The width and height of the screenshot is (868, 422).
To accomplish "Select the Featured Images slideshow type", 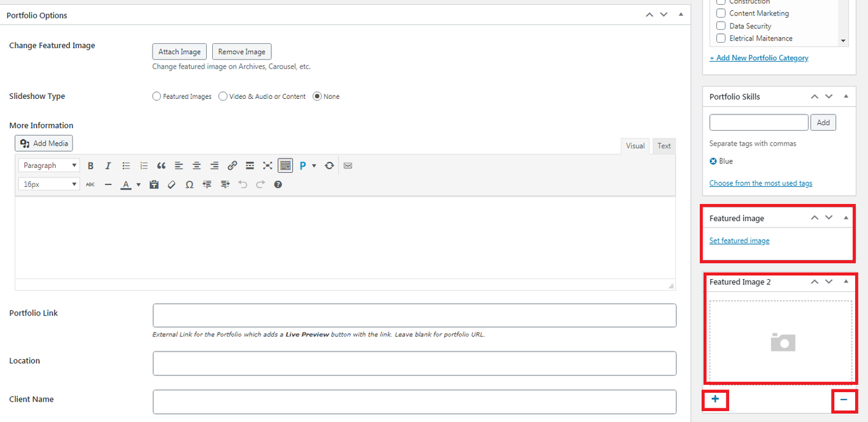I will (157, 96).
